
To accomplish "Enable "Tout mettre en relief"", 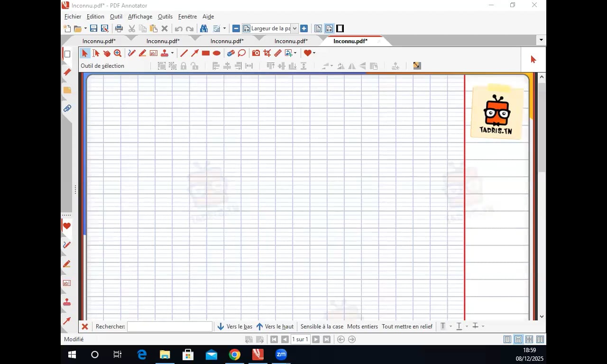I will coord(407,327).
